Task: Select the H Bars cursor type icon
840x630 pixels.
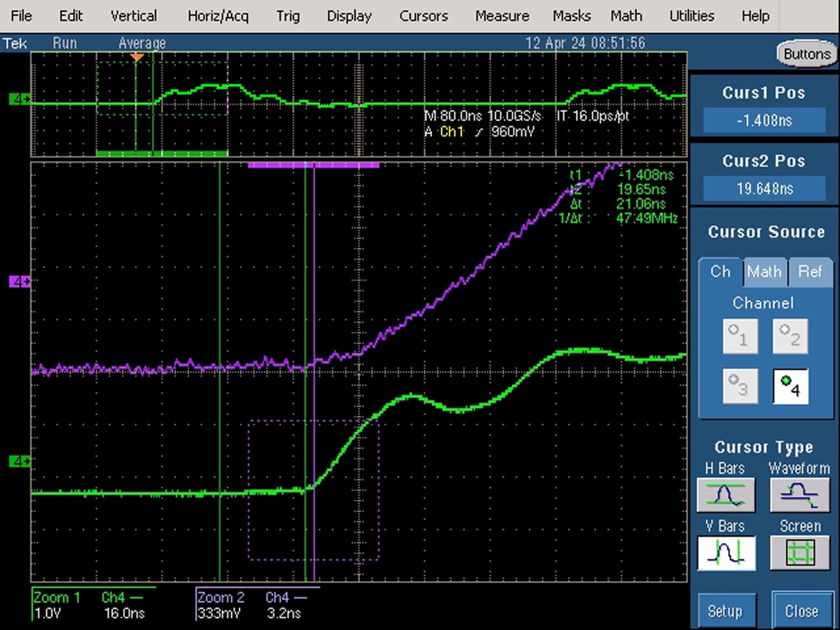Action: 726,495
